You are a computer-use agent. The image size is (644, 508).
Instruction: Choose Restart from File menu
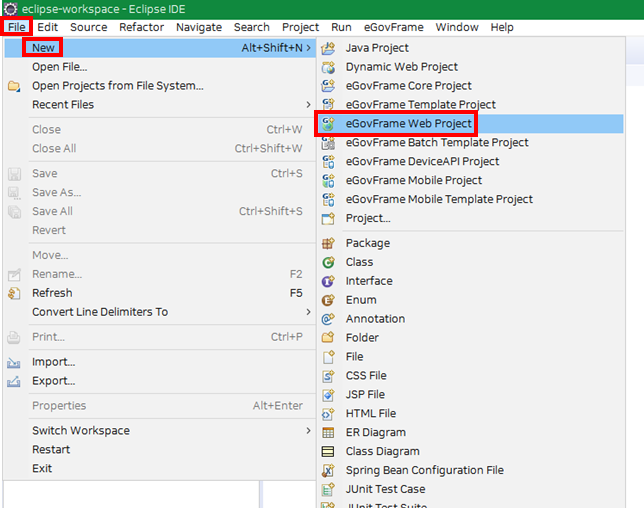[x=159, y=450]
